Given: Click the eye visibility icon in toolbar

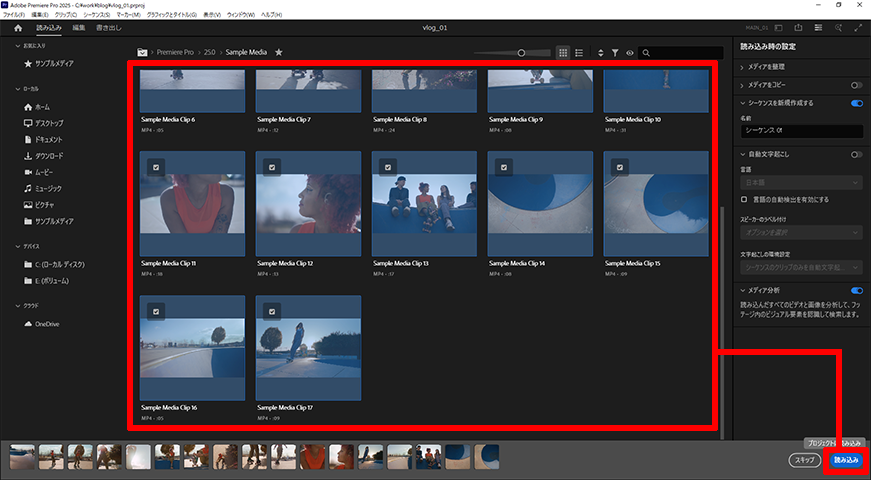Looking at the screenshot, I should pyautogui.click(x=630, y=52).
